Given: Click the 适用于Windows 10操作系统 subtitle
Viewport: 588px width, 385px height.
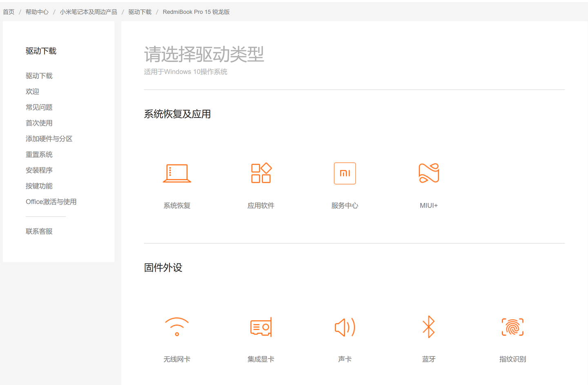Looking at the screenshot, I should 186,72.
